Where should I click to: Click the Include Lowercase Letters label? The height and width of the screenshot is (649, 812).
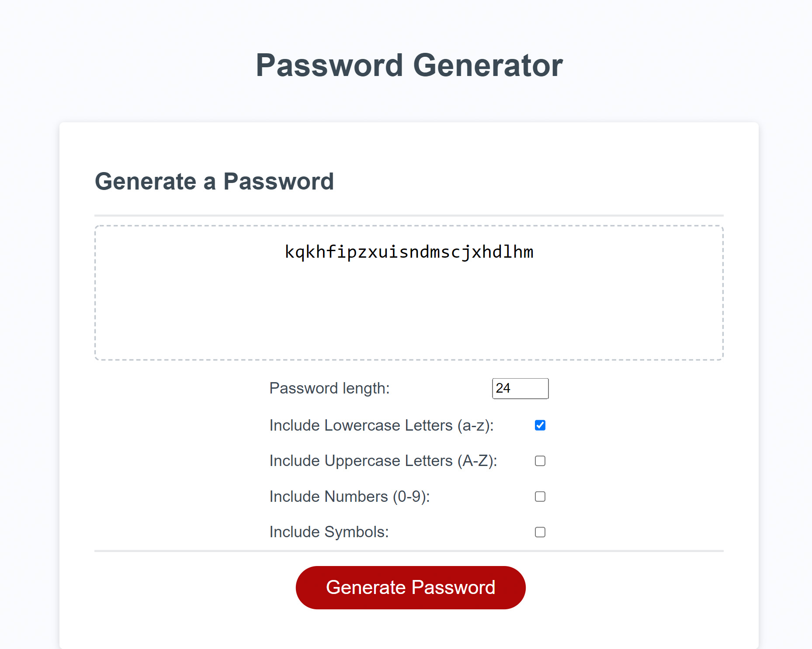click(x=382, y=425)
